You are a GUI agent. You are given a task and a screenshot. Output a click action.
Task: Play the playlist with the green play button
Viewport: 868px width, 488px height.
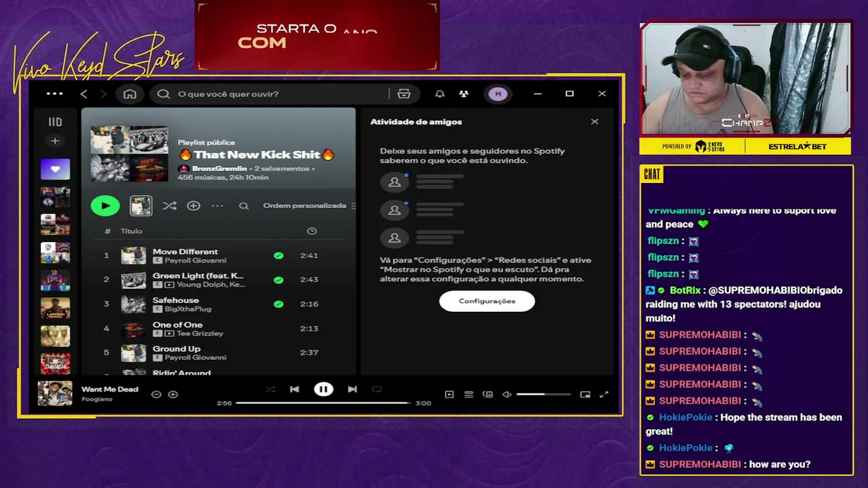[105, 205]
